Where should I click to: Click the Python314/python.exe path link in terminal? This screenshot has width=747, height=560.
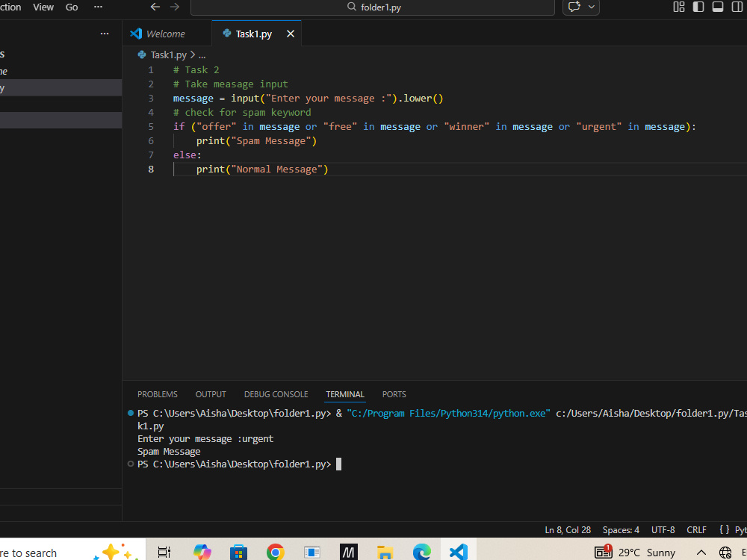448,414
